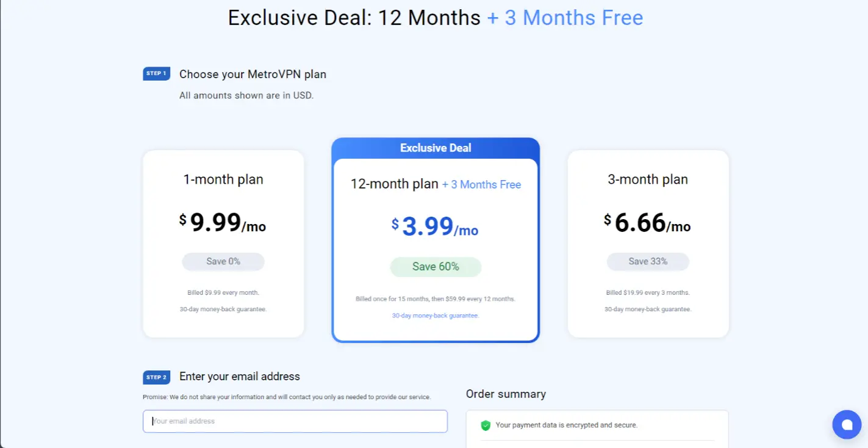Click the STEP 2 badge

point(156,377)
